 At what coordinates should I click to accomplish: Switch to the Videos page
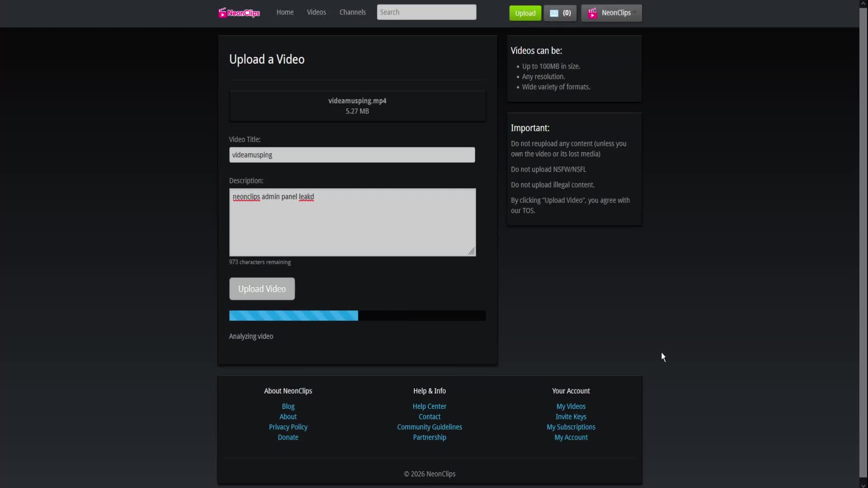[x=316, y=12]
